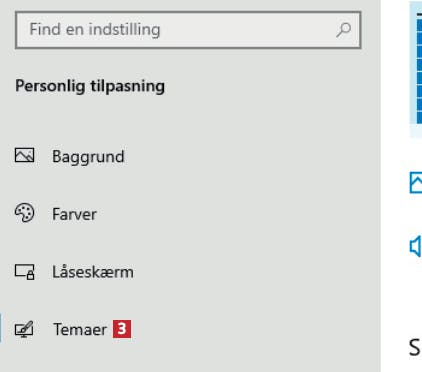The image size is (422, 372).
Task: Click the red badge numbered 3
Action: 122,329
